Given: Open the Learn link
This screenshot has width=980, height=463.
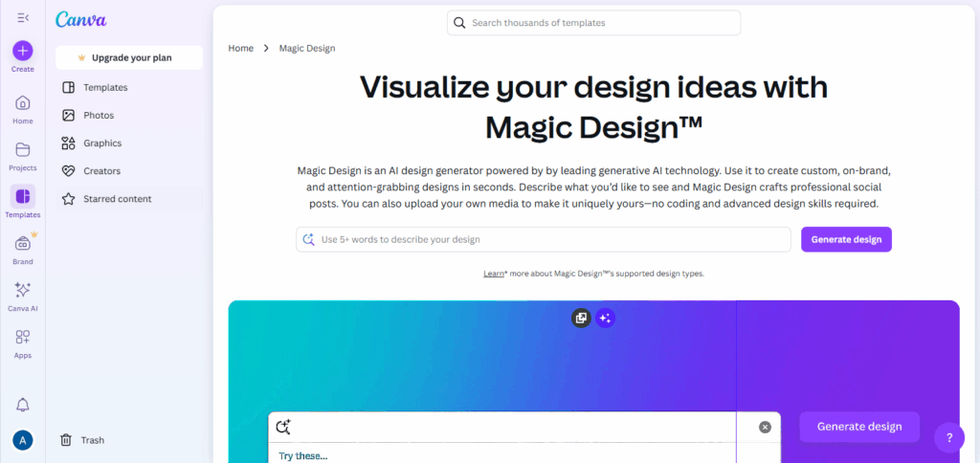Looking at the screenshot, I should point(493,274).
